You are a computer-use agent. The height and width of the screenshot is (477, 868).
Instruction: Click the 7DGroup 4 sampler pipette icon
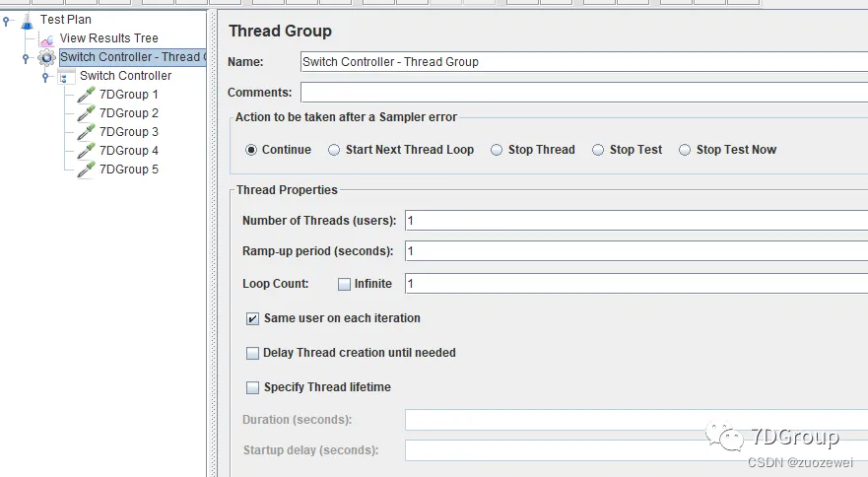pos(86,151)
